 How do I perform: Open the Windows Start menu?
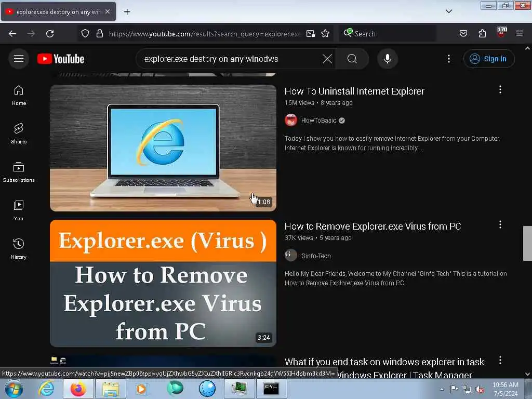click(14, 389)
